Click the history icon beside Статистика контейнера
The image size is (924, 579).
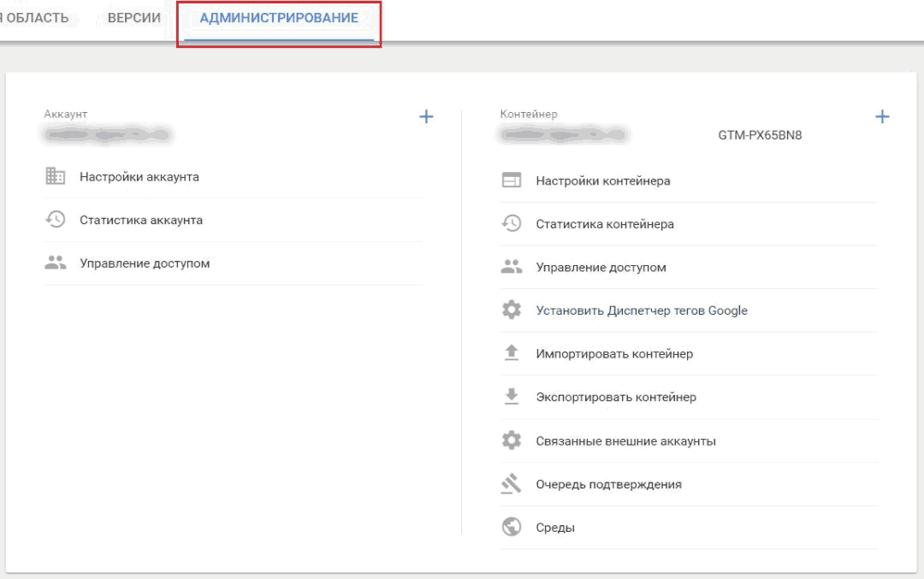512,223
